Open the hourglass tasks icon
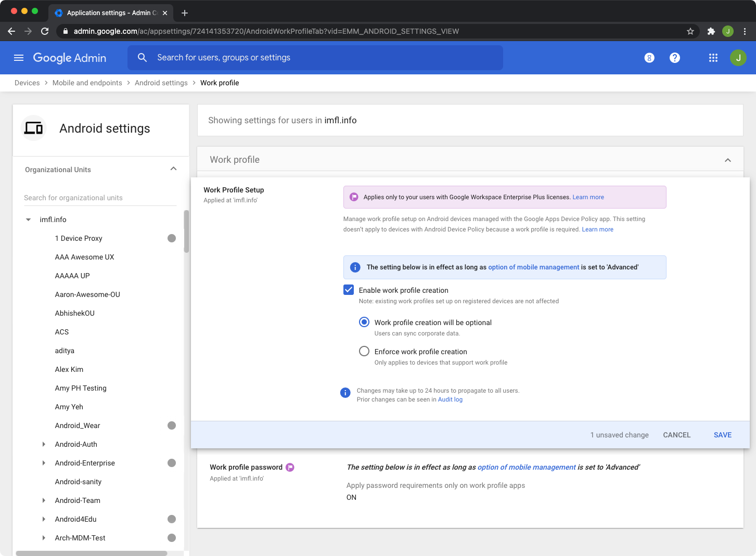Image resolution: width=756 pixels, height=556 pixels. click(x=649, y=58)
